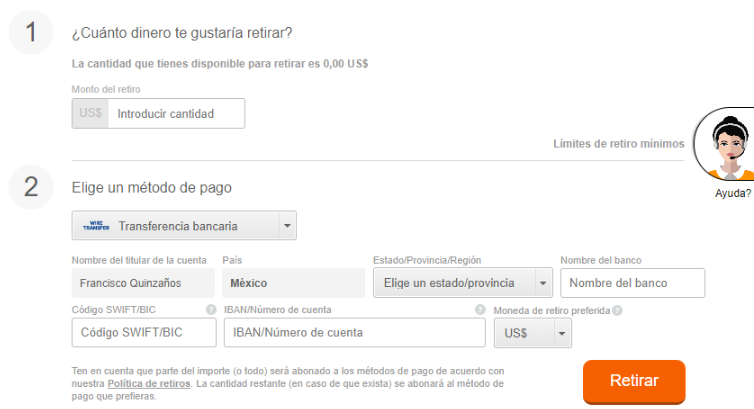Click the Ayuda? label under the avatar
754x409 pixels.
(733, 194)
